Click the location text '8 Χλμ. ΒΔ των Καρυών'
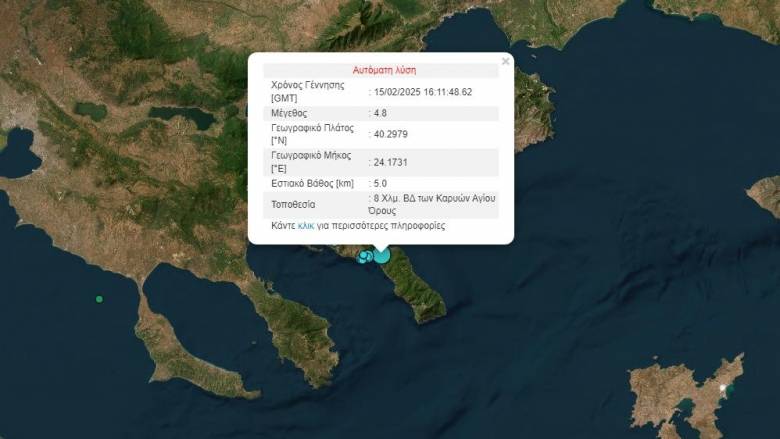The height and width of the screenshot is (439, 780). click(x=435, y=198)
